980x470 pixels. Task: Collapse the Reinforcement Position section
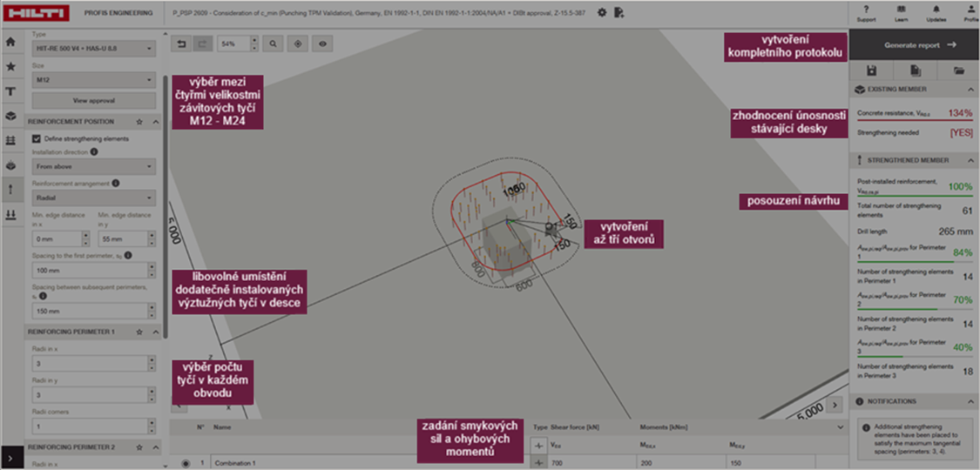coord(156,122)
